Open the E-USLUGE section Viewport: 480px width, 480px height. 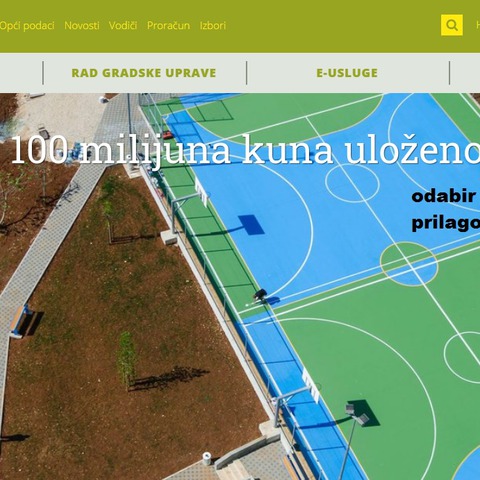coord(347,73)
